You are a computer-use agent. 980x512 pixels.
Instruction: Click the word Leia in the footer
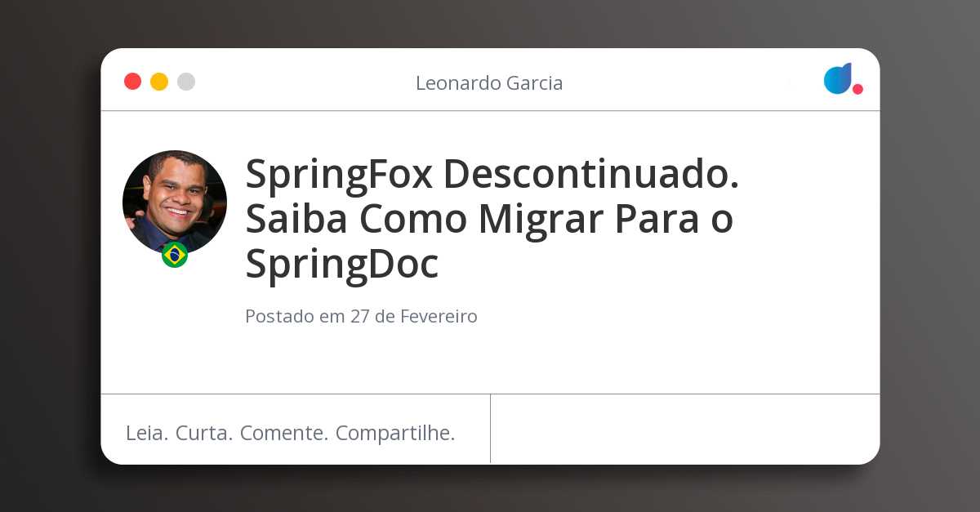click(147, 433)
